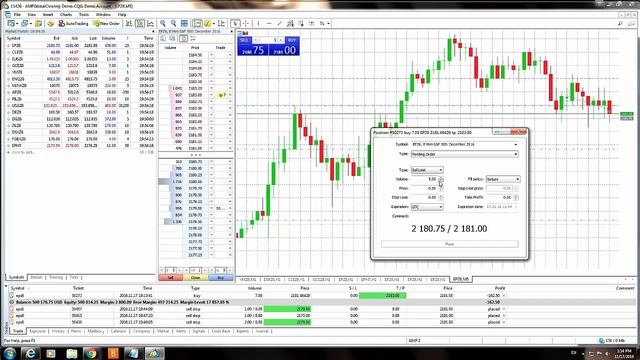Click the gold coins toolbar icon

tap(50, 24)
